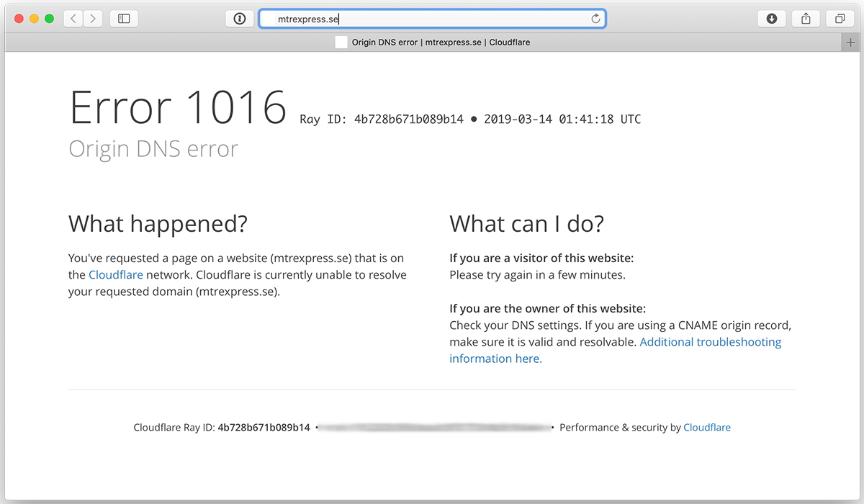This screenshot has width=864, height=504.
Task: Reload the mtrexpress.se page
Action: (x=595, y=19)
